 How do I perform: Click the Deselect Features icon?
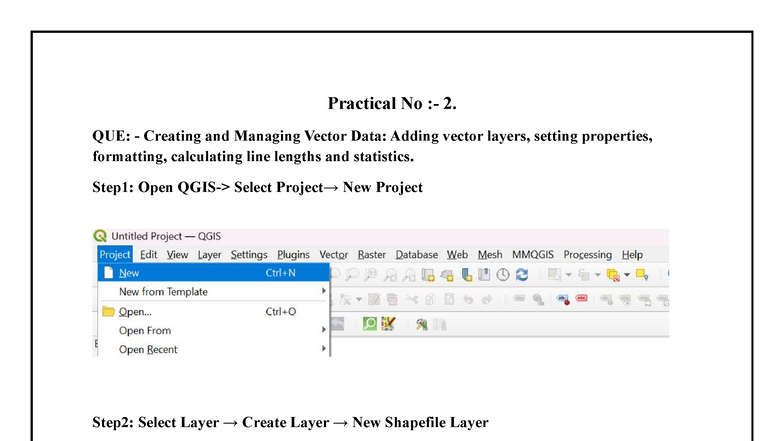point(613,275)
